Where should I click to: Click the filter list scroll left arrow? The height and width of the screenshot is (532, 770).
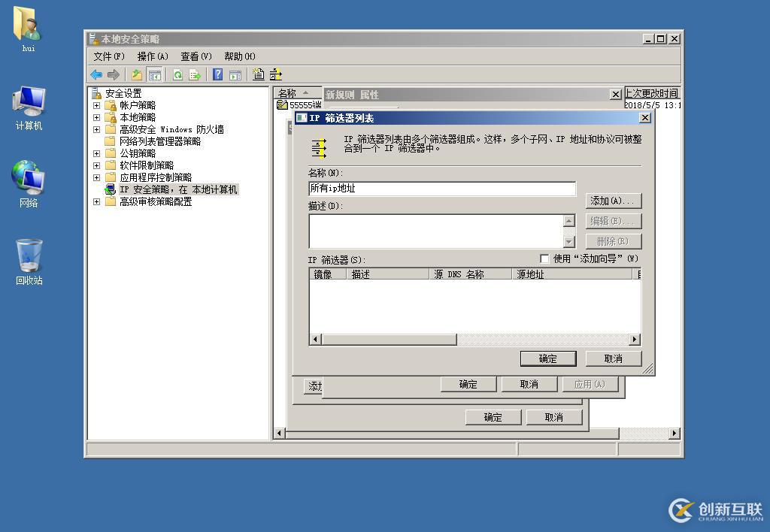click(316, 339)
